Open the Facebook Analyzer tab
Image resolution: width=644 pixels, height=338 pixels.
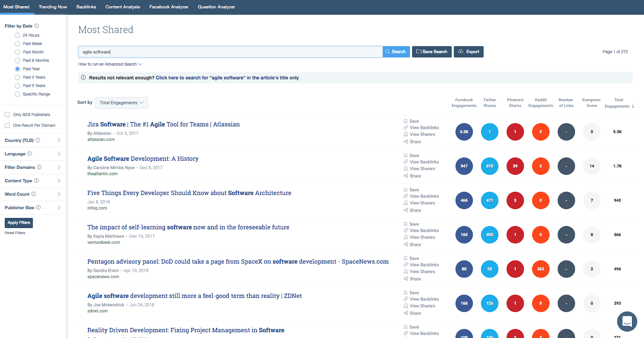(169, 7)
